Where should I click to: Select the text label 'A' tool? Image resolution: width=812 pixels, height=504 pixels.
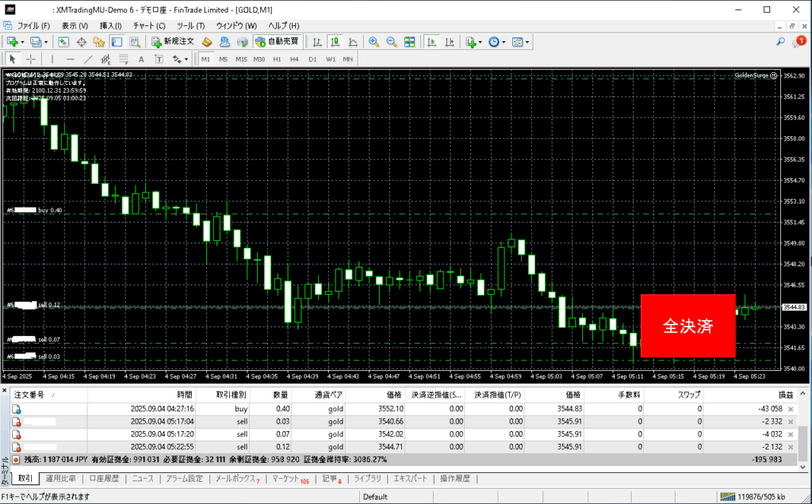(x=141, y=59)
